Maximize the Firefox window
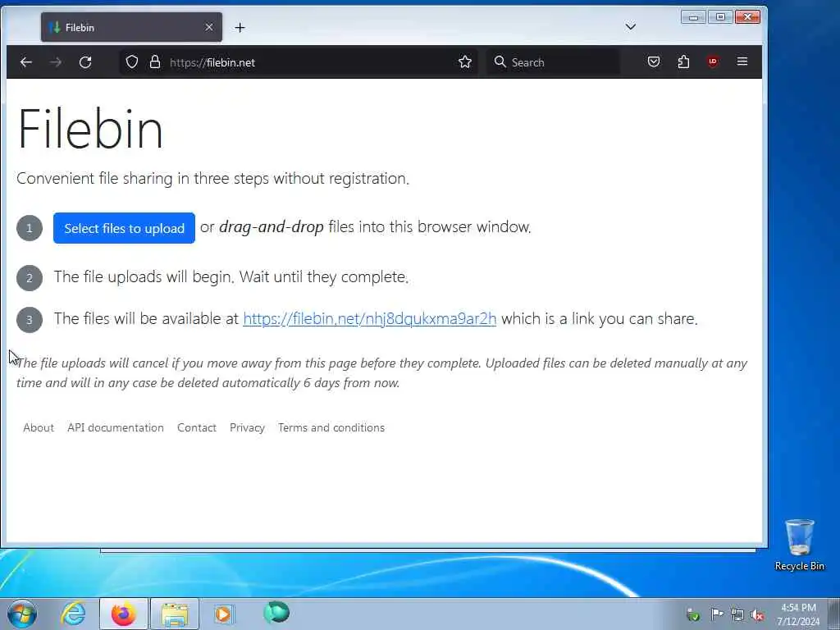The width and height of the screenshot is (840, 630). (720, 17)
